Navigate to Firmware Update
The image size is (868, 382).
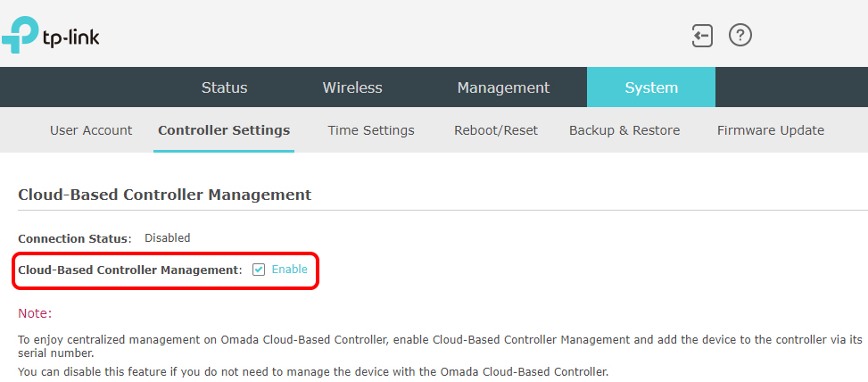click(771, 130)
